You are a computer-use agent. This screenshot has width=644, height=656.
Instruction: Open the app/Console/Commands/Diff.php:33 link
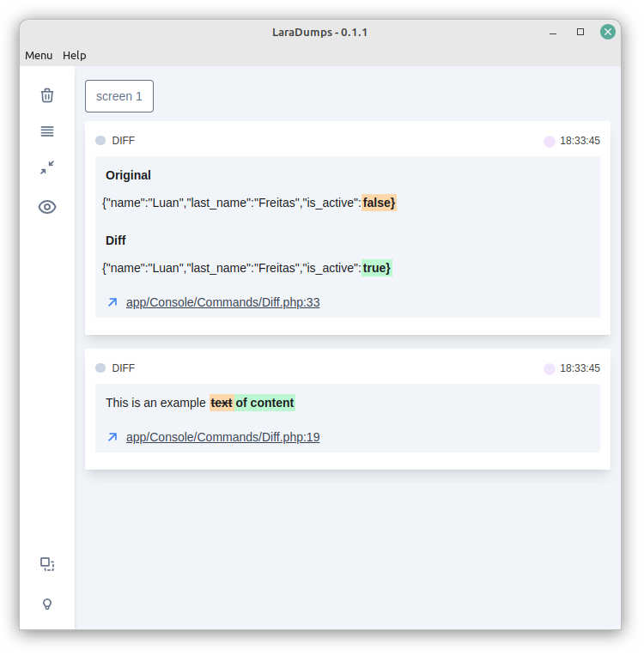point(222,302)
